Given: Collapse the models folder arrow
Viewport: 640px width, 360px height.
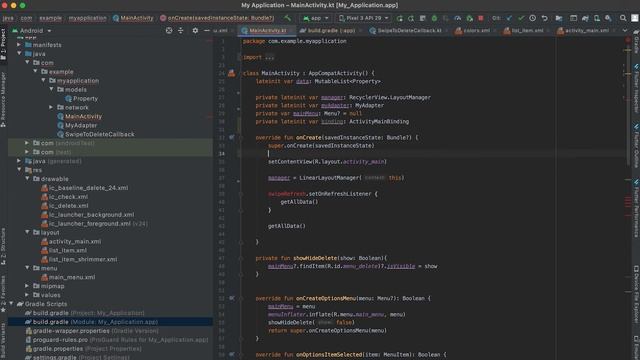Looking at the screenshot, I should pyautogui.click(x=51, y=89).
